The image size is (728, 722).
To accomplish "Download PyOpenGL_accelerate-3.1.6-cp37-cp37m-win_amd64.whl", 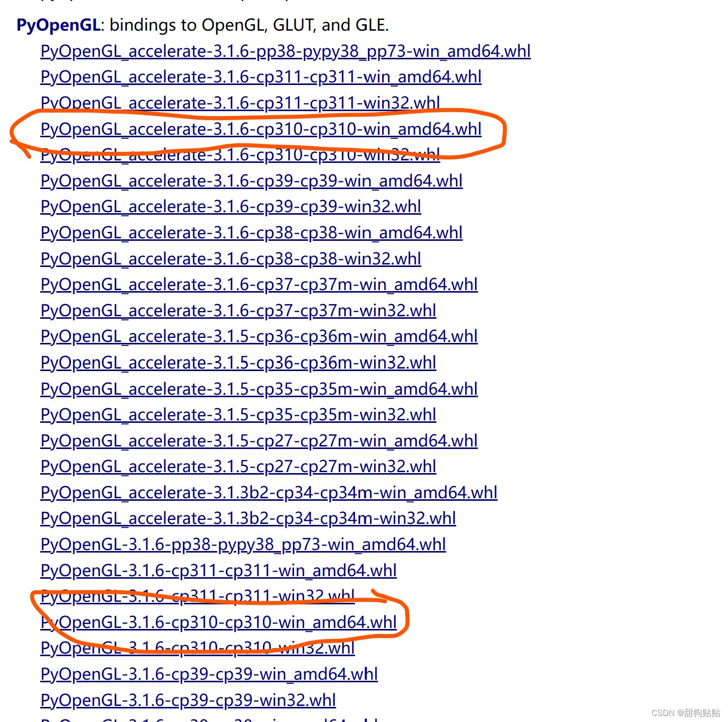I will 259,285.
